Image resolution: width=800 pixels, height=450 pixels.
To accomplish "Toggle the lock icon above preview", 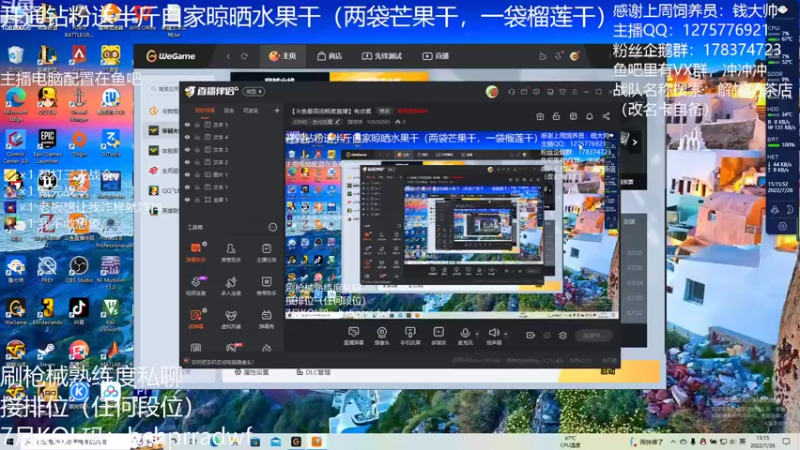I will (x=556, y=116).
